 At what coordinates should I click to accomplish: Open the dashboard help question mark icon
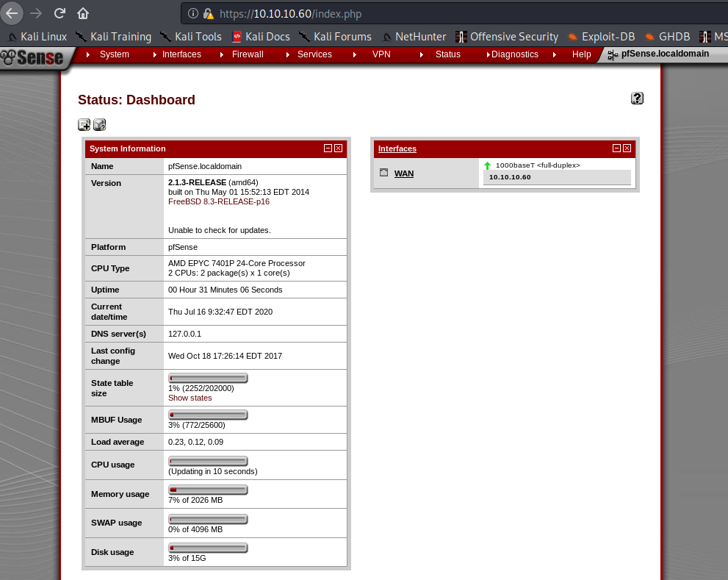point(637,99)
